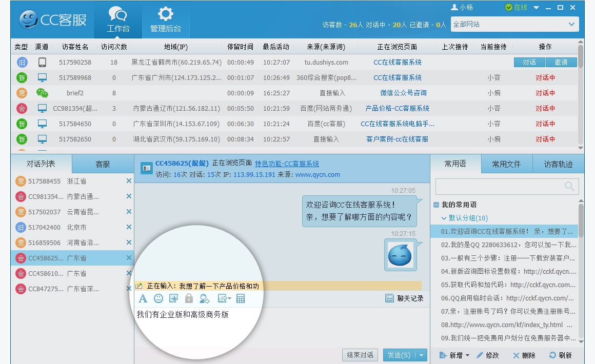Collapse the 我的常用语 tree node
The height and width of the screenshot is (364, 595).
click(x=436, y=205)
